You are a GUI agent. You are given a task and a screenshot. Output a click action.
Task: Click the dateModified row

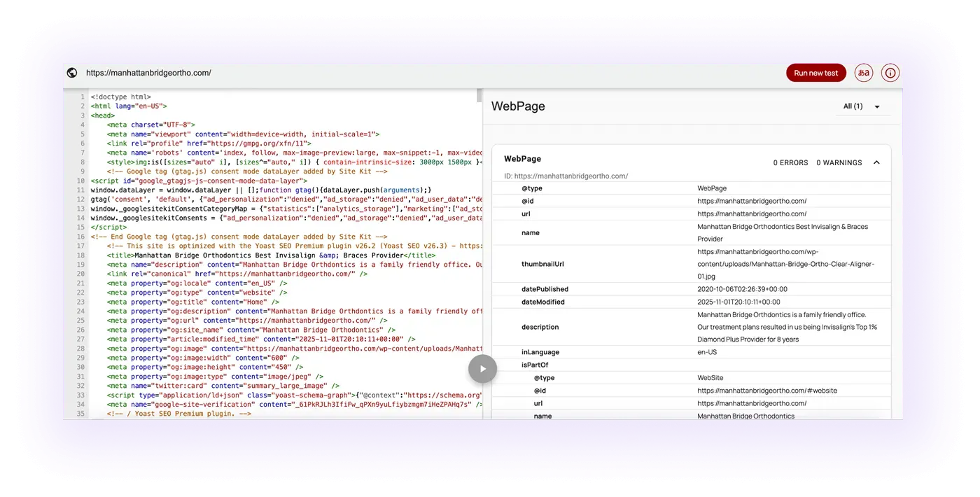coord(692,302)
